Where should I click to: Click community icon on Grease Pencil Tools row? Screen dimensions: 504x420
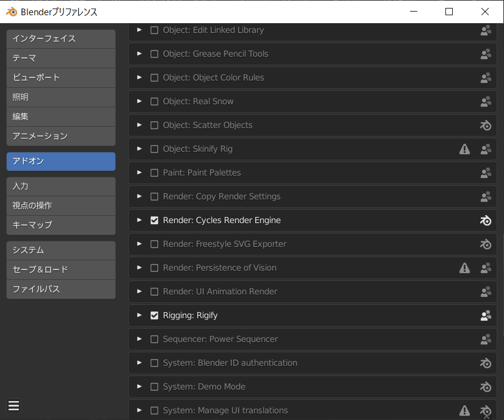click(486, 54)
